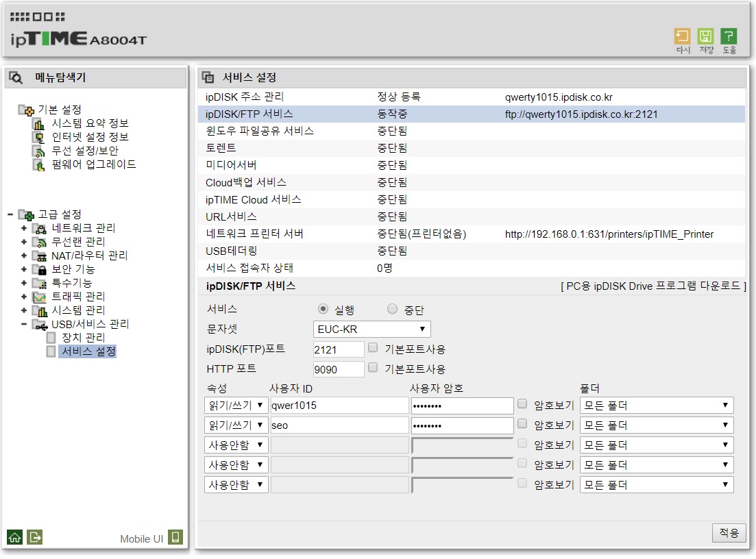Click the 메뉴탐색기 search icon

tap(16, 77)
